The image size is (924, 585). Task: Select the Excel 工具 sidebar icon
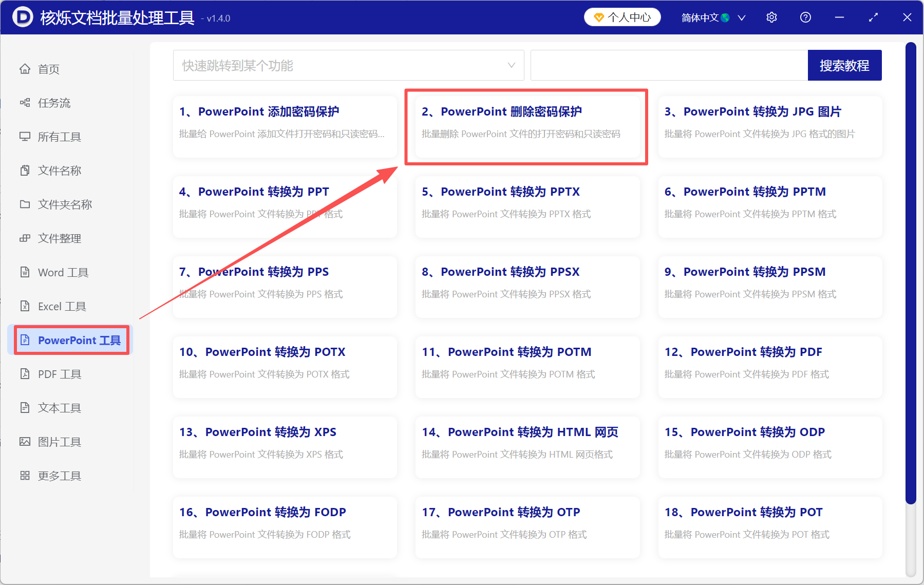(25, 306)
